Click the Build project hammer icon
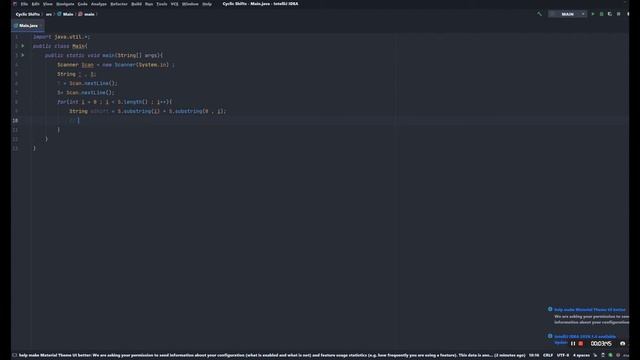Viewport: 640px width, 360px height. tap(539, 14)
